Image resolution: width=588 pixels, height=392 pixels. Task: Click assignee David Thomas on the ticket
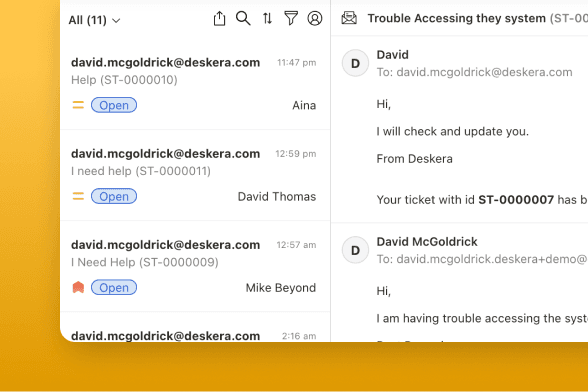click(277, 197)
